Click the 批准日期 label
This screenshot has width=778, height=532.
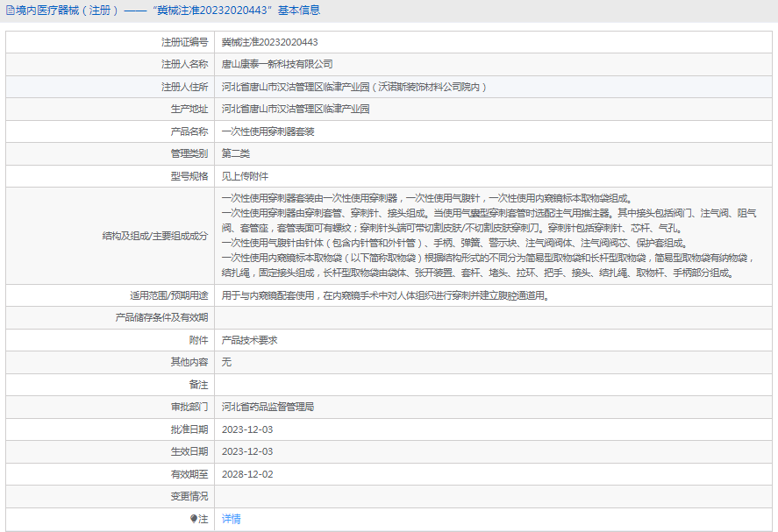click(x=189, y=429)
